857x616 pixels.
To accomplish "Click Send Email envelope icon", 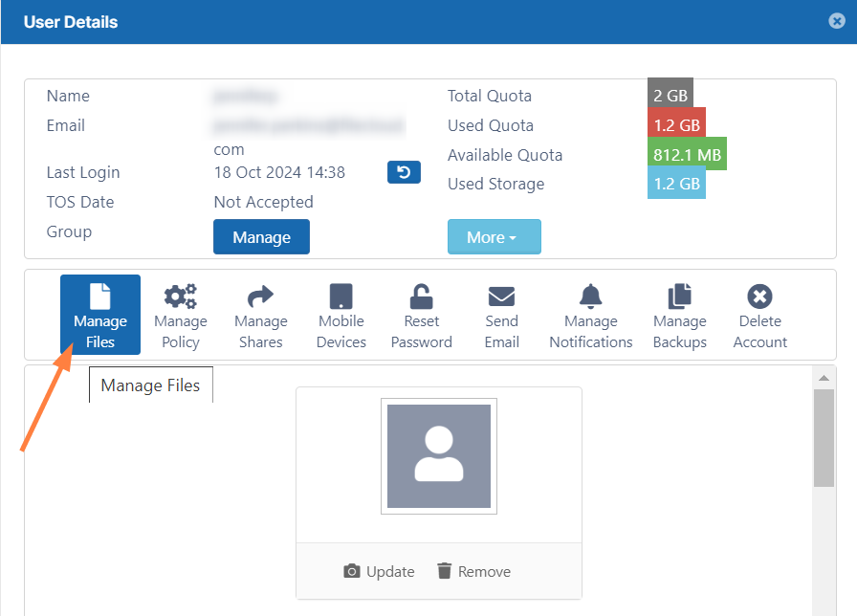I will point(501,297).
